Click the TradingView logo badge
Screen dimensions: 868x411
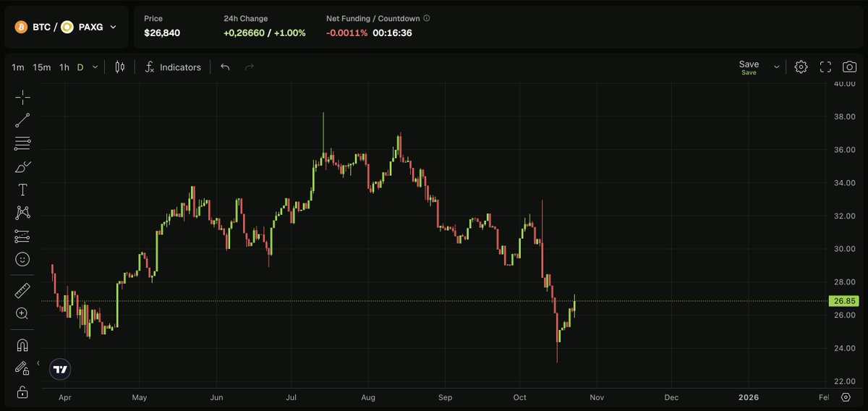tap(61, 370)
